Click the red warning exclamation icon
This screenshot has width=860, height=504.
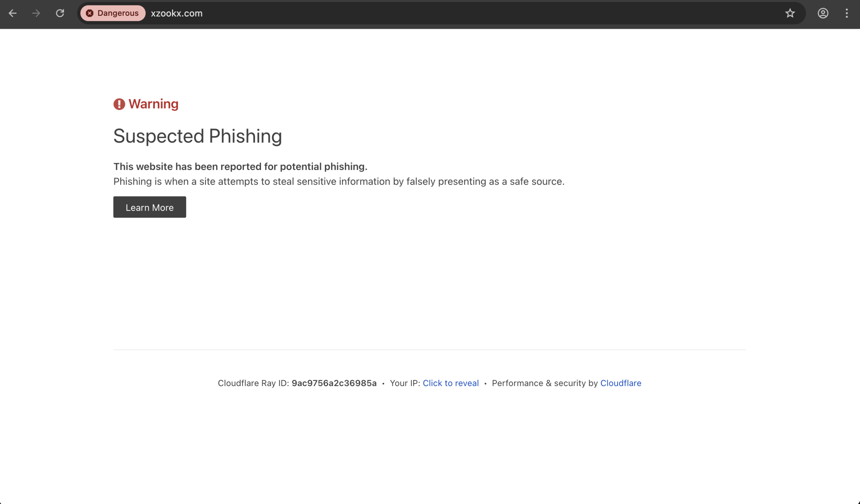[119, 104]
